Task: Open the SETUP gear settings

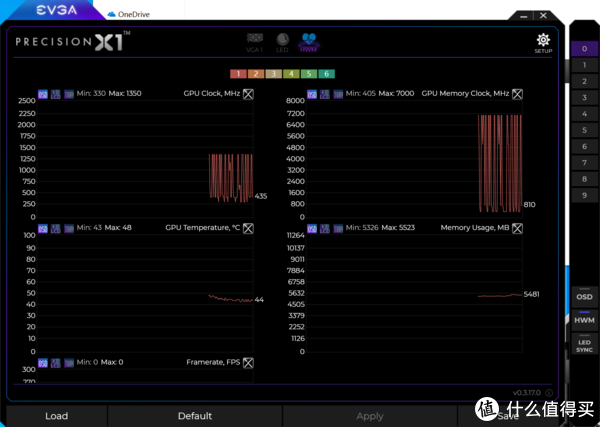Action: tap(543, 43)
